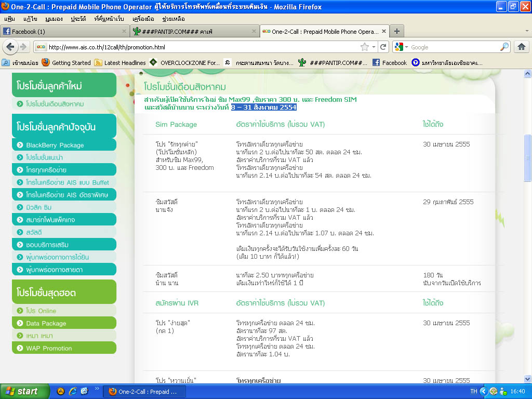The image size is (532, 399).
Task: Open โทรในเครือข่าย AIS อัตราพิเศษ
Action: 64,195
